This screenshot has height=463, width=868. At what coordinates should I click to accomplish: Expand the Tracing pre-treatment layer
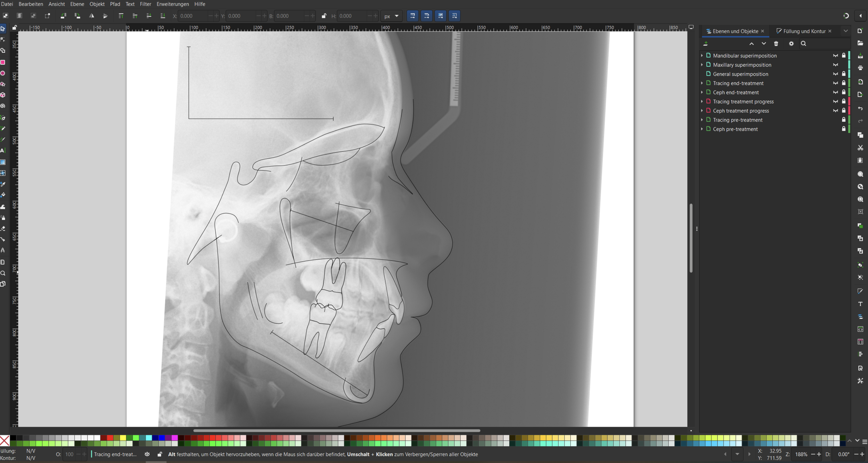tap(702, 120)
